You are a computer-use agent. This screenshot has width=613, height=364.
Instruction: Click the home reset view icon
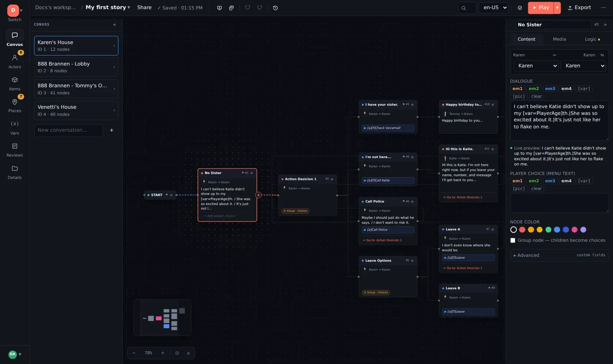pos(188,353)
